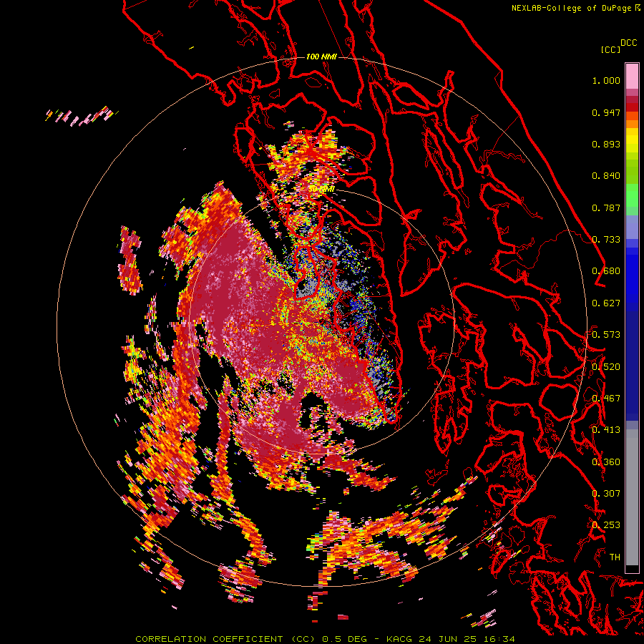The height and width of the screenshot is (644, 644).
Task: Click the 0.627 legend value
Action: click(606, 303)
